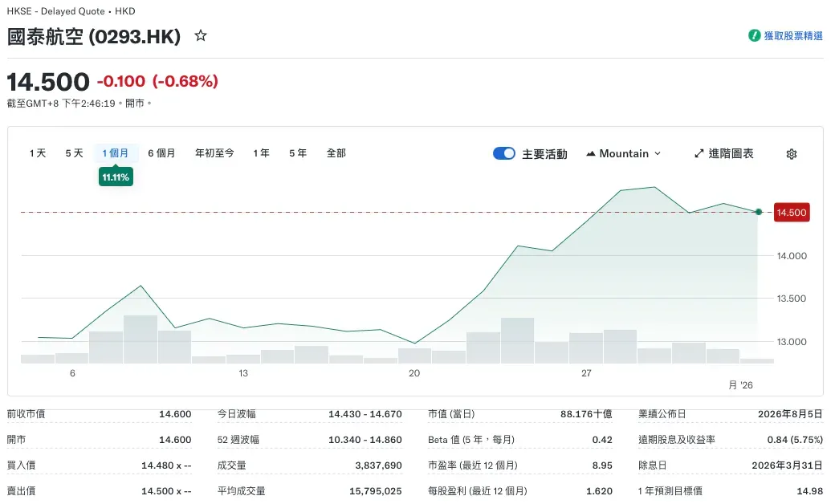Switch chart range to 5年
835x504 pixels.
coord(298,153)
